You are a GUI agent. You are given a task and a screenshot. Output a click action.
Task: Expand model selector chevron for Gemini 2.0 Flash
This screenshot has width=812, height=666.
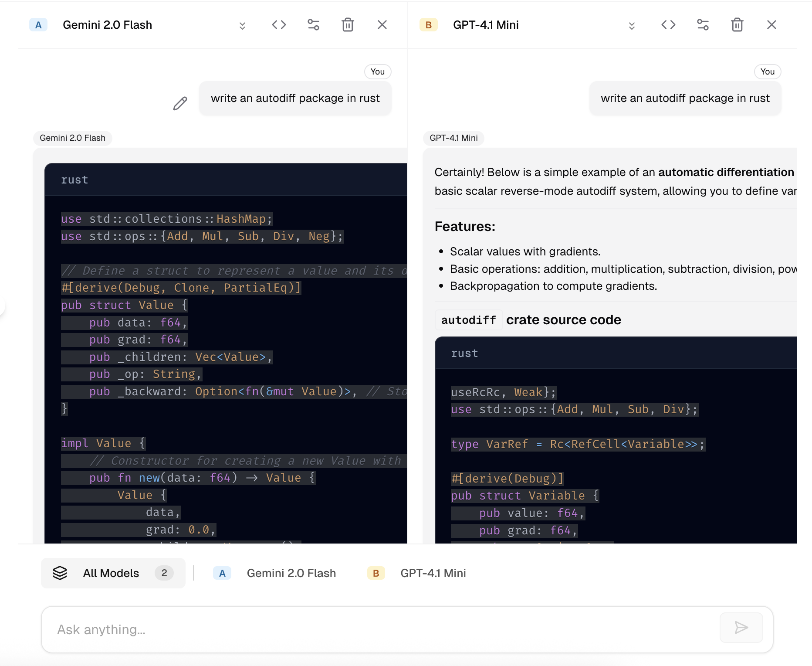(242, 25)
